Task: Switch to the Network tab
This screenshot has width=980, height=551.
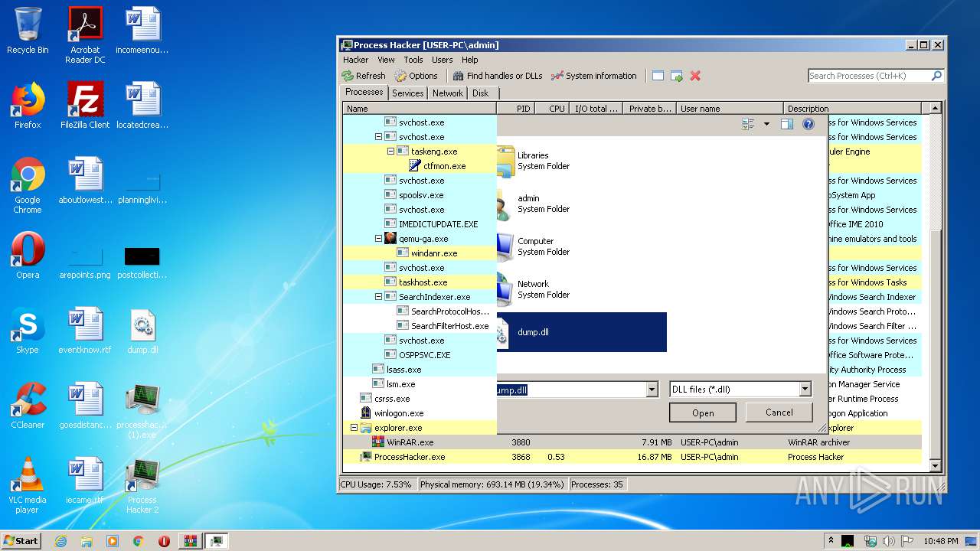Action: pos(448,93)
